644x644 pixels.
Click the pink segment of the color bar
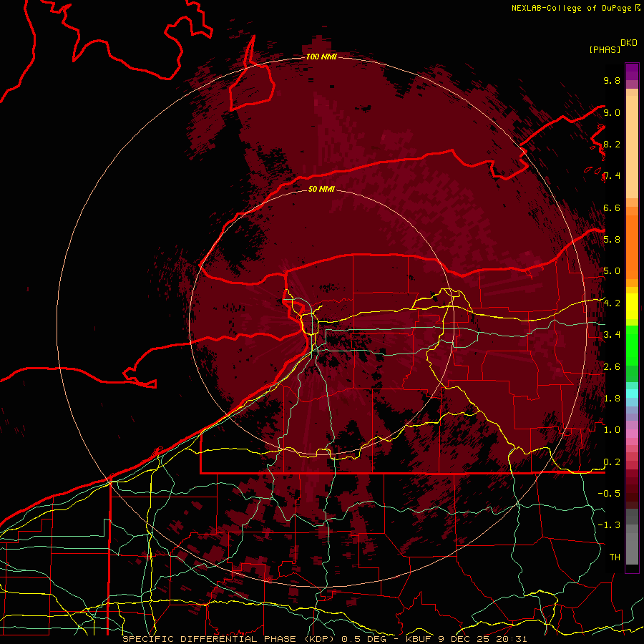tap(632, 434)
